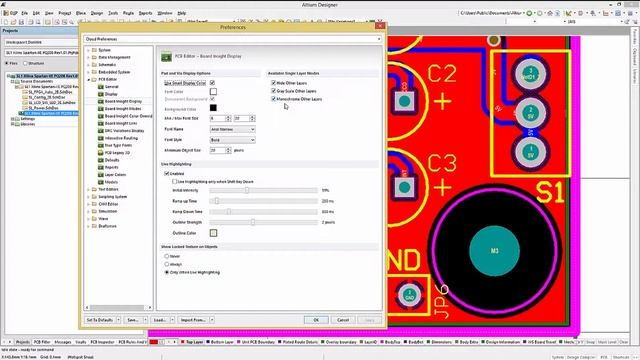The image size is (640, 360).
Task: Click the Text Editors folder icon
Action: pos(94,189)
